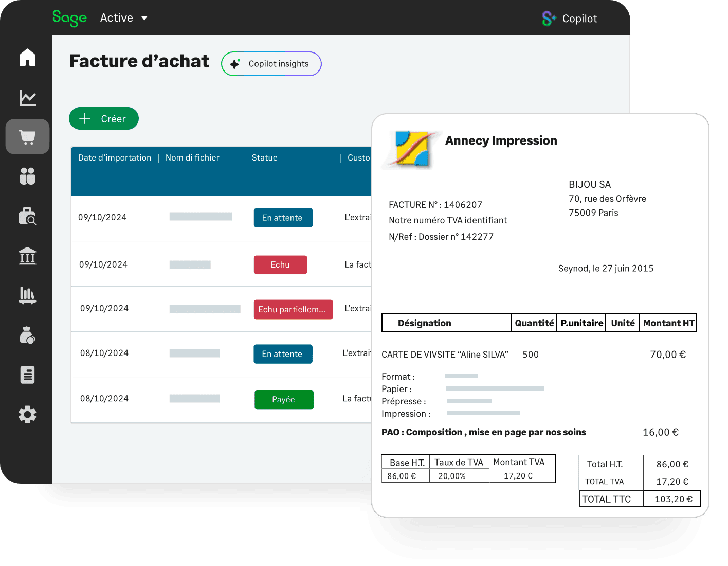Open the Copilot menu item
Screen dimensions: 728x566
[x=580, y=18]
